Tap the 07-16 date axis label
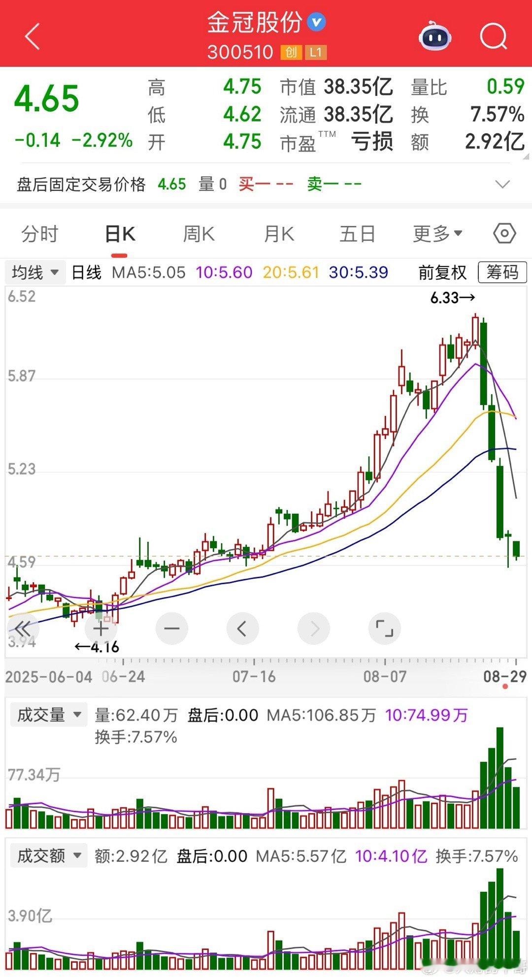Viewport: 532px width, 980px height. pyautogui.click(x=254, y=676)
